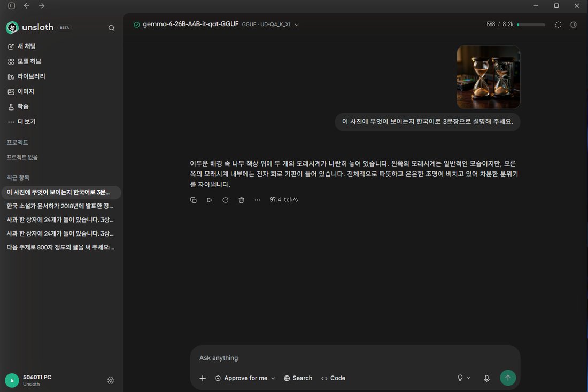Click the dashed circle icon in the top bar

tap(559, 25)
